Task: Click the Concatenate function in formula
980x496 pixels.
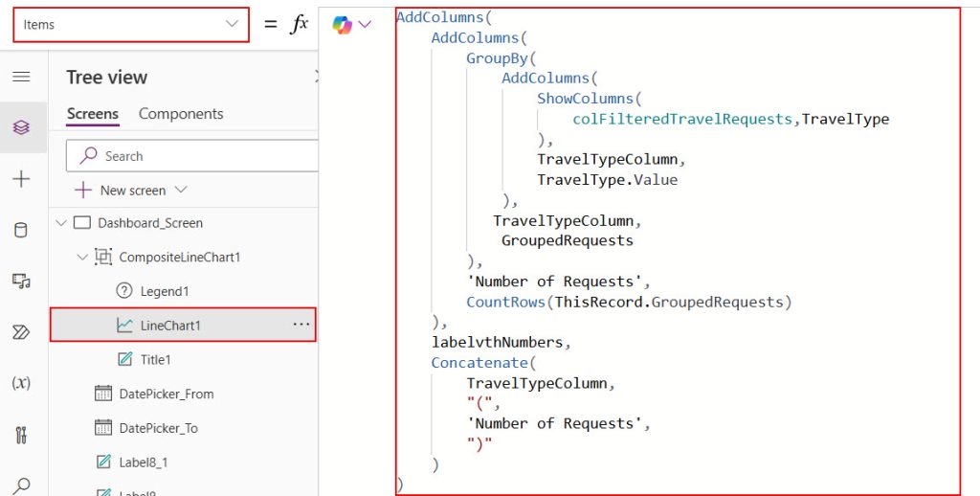Action: [x=479, y=363]
